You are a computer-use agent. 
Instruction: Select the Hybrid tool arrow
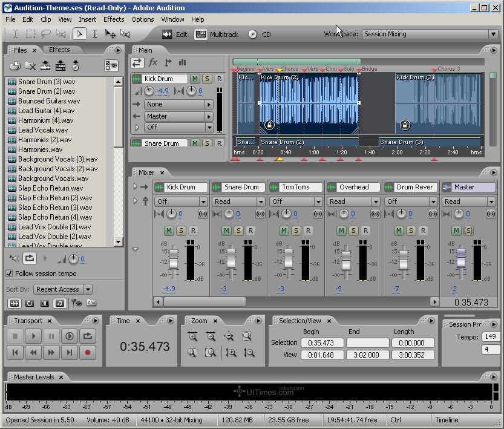pos(79,34)
